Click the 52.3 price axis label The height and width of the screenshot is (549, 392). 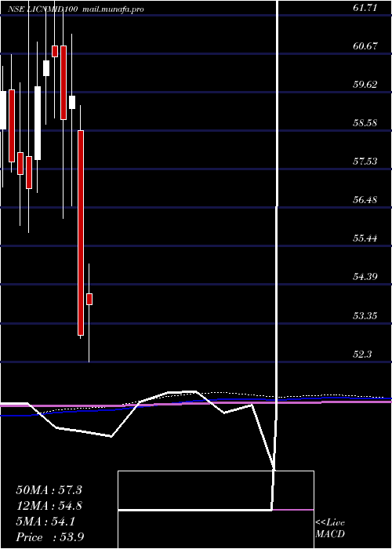click(x=362, y=354)
